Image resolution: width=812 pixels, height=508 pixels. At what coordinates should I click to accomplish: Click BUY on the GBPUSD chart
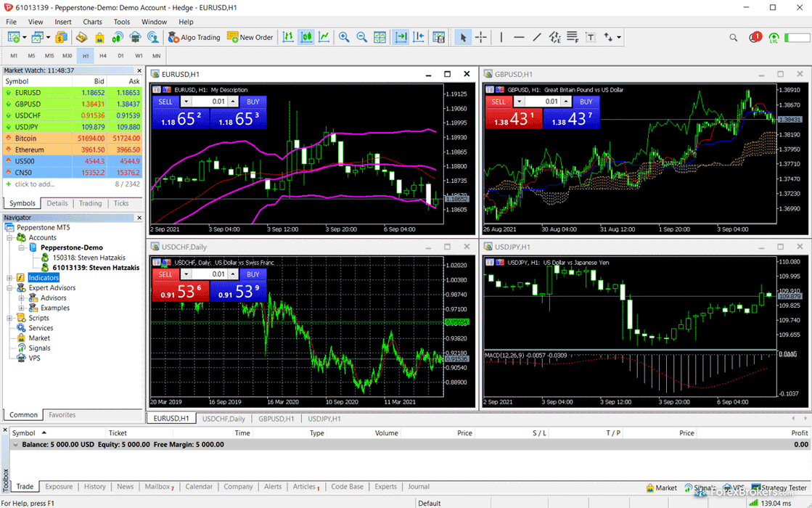pos(586,102)
